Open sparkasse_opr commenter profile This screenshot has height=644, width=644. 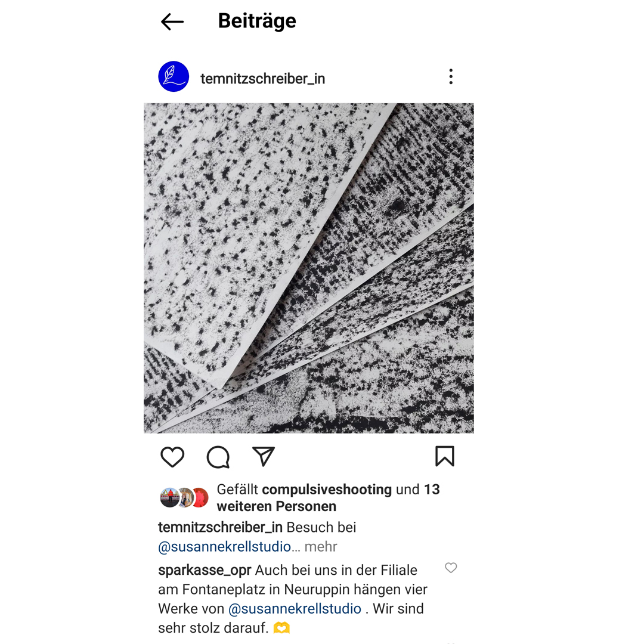(x=205, y=571)
